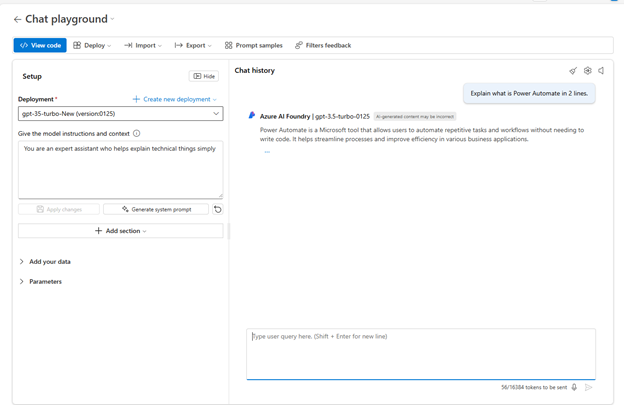624x405 pixels.
Task: Click Generate system prompt button
Action: tap(156, 209)
